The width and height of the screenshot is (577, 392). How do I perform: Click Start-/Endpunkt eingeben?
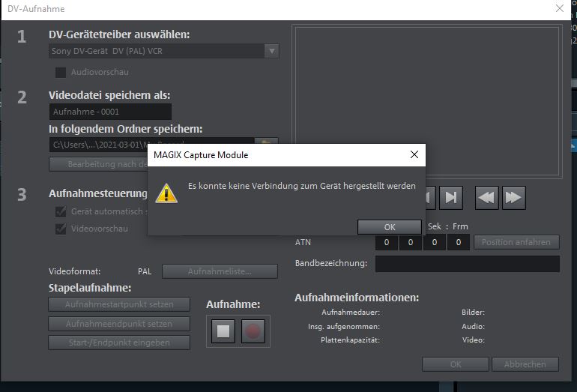[119, 343]
